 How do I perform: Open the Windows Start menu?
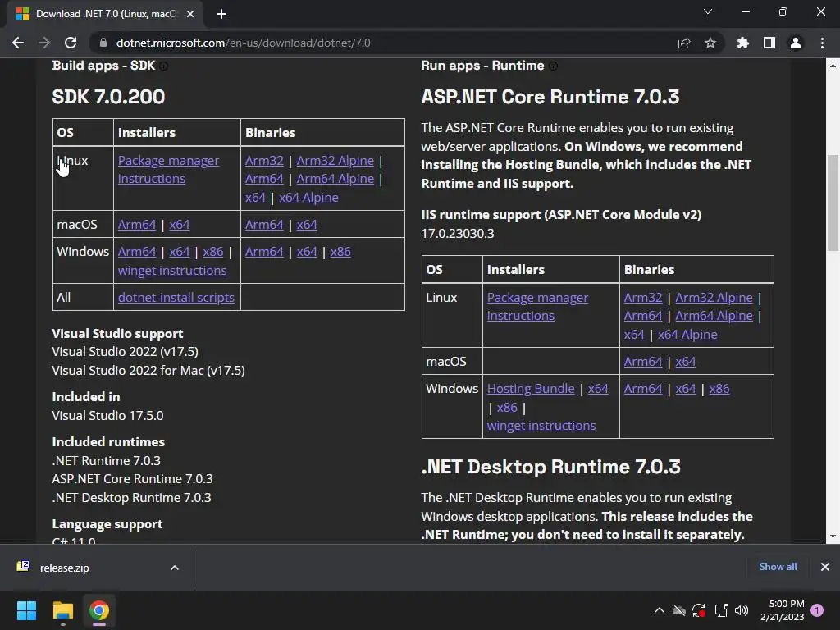click(26, 610)
